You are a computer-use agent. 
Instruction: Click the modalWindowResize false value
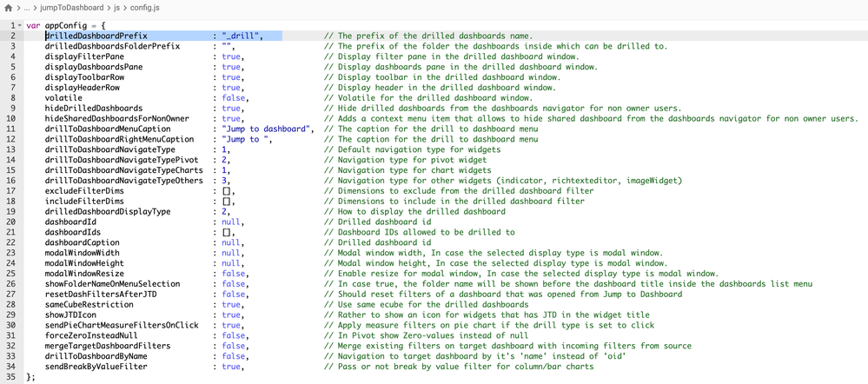pos(233,274)
